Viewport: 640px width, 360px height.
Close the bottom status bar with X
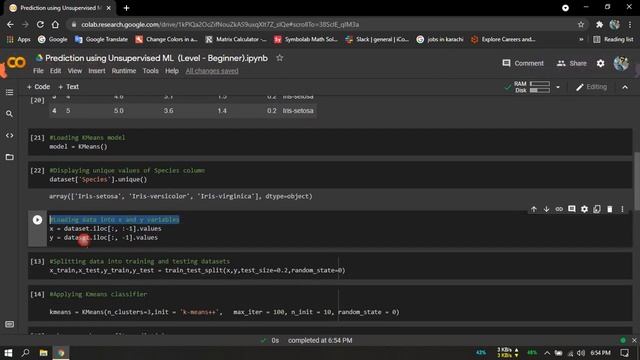pos(634,340)
